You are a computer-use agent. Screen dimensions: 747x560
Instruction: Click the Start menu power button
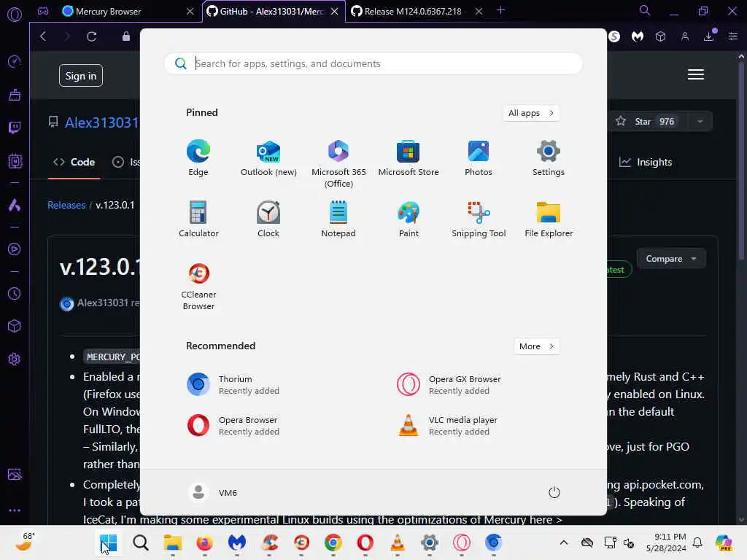pos(554,492)
